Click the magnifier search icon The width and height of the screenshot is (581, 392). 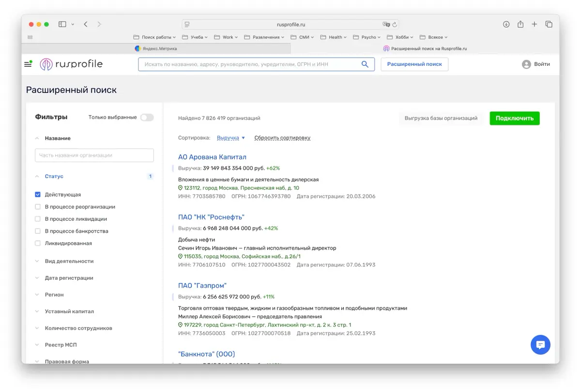tap(365, 64)
